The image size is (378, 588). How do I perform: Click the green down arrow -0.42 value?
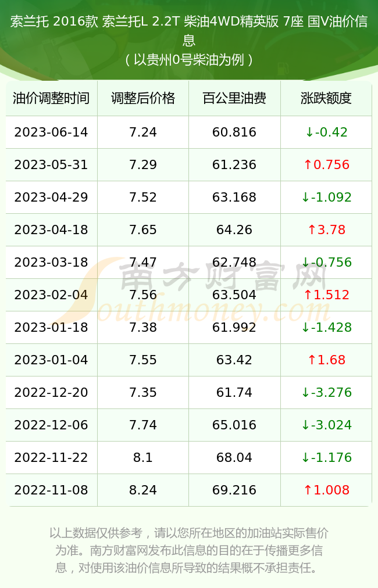coord(326,132)
